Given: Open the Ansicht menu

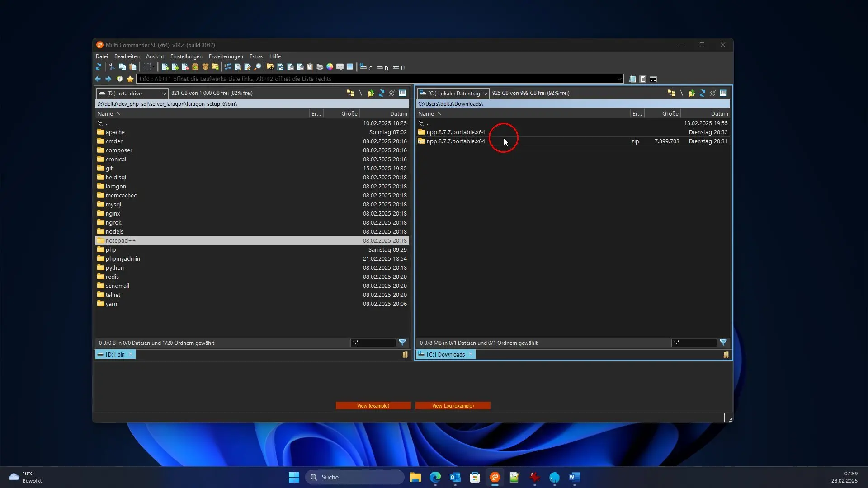Looking at the screenshot, I should [155, 56].
